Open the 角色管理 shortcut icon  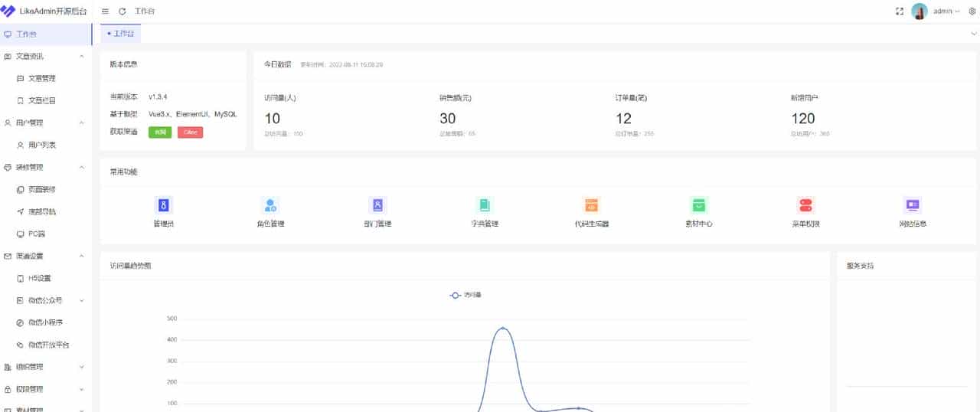(270, 205)
